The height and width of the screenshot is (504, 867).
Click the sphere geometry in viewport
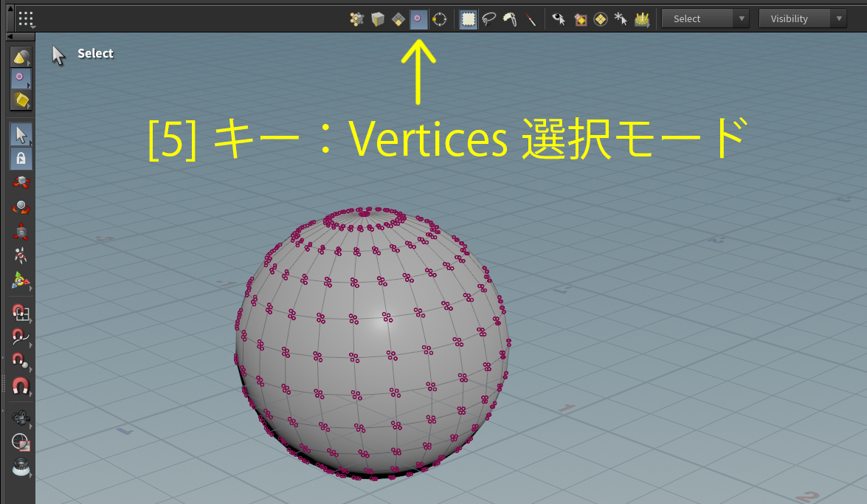pyautogui.click(x=372, y=343)
